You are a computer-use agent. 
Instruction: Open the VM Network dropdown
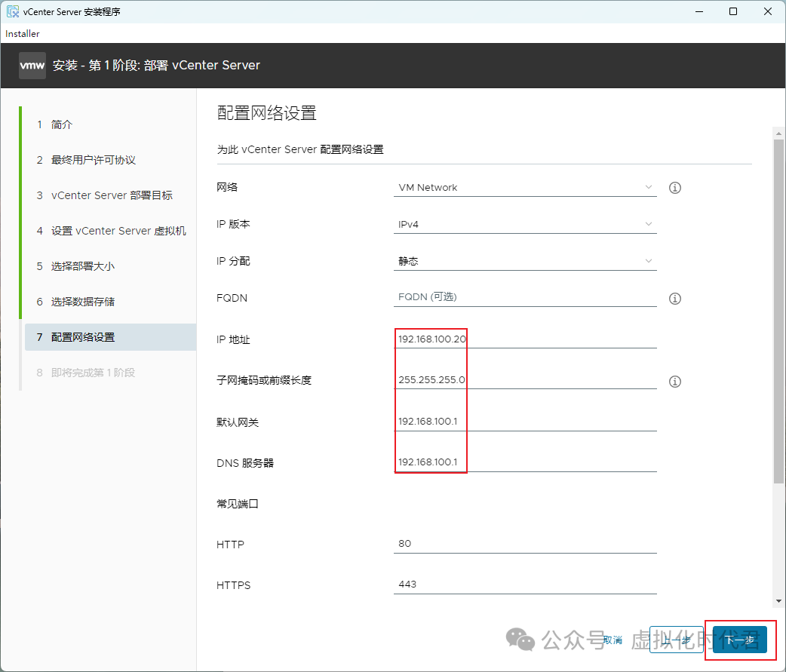pos(525,187)
